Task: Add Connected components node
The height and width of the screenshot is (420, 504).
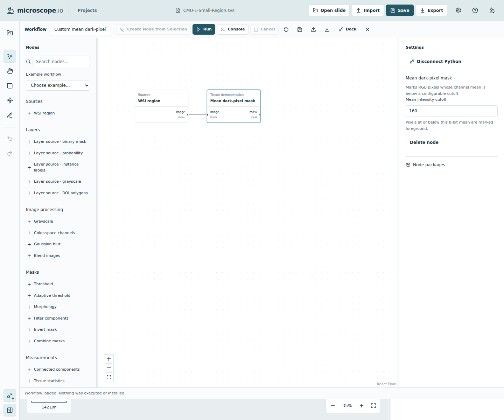Action: pyautogui.click(x=58, y=369)
